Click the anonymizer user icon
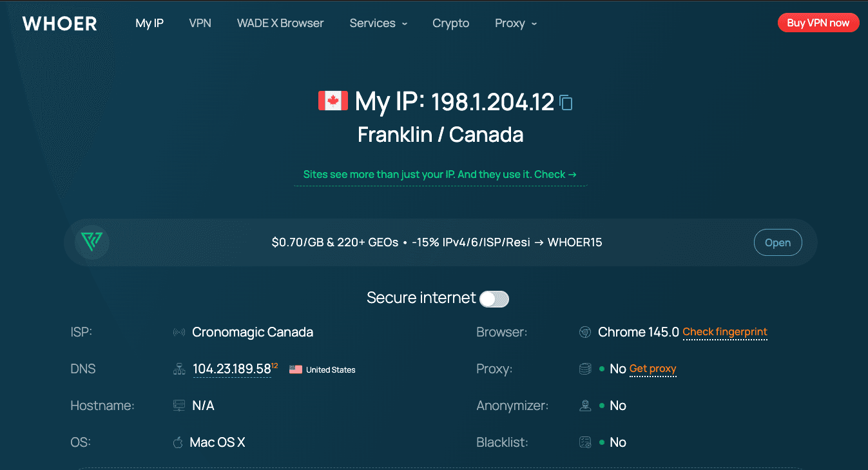This screenshot has height=470, width=868. click(584, 405)
